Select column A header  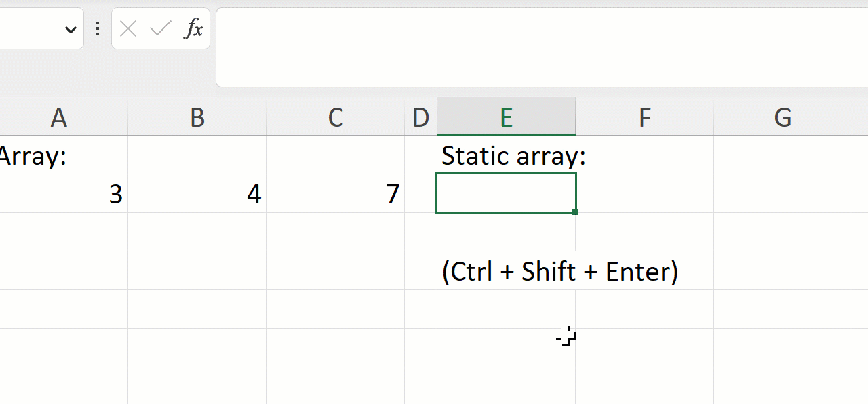59,118
